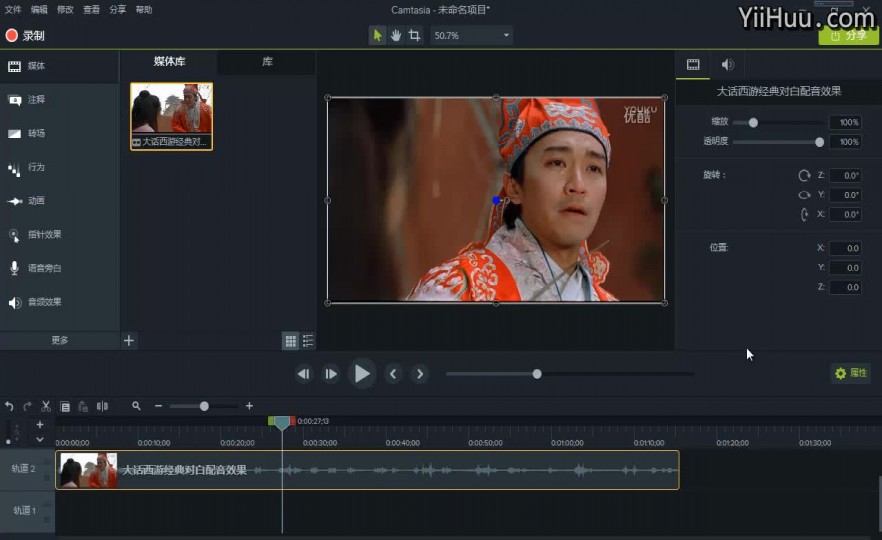
Task: Click the position Z value field
Action: (845, 287)
